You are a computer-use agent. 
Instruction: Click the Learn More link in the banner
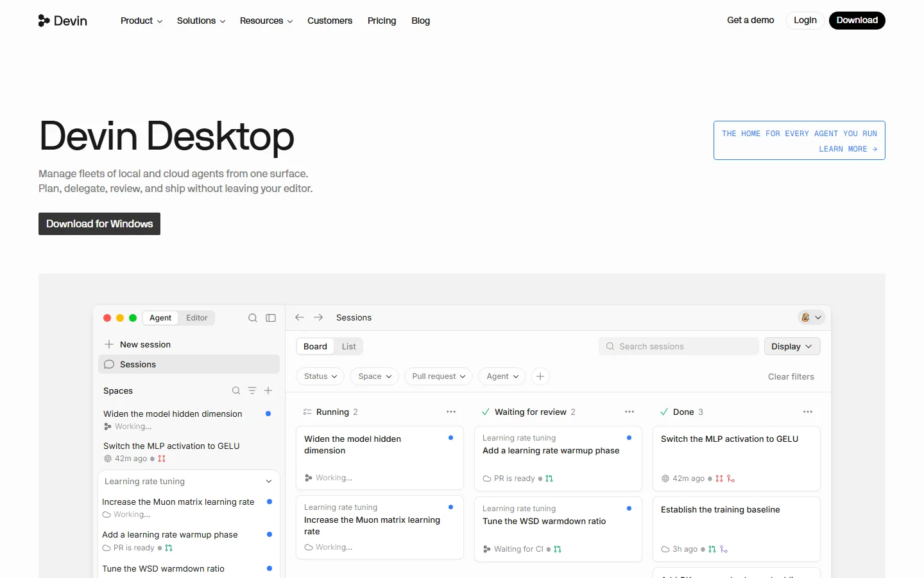pyautogui.click(x=848, y=149)
